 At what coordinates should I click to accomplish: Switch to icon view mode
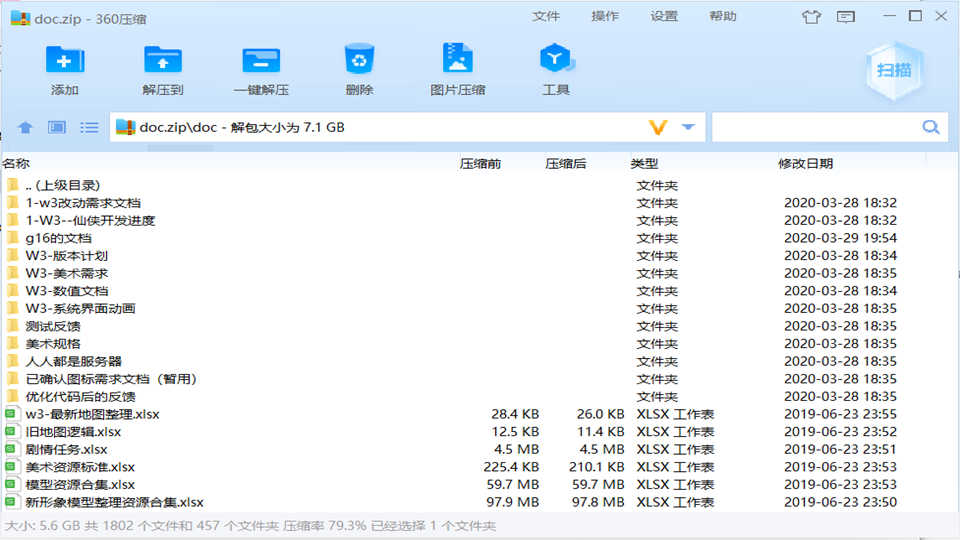(57, 127)
